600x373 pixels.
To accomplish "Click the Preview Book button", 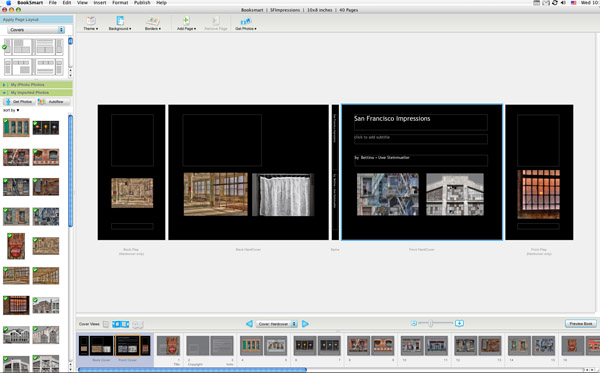I will (580, 324).
